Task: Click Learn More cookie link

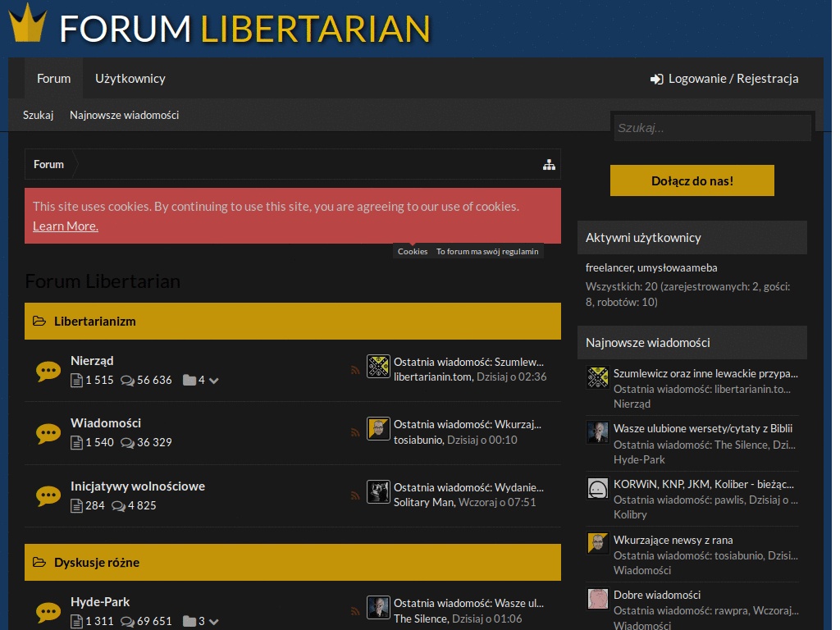Action: click(x=66, y=226)
